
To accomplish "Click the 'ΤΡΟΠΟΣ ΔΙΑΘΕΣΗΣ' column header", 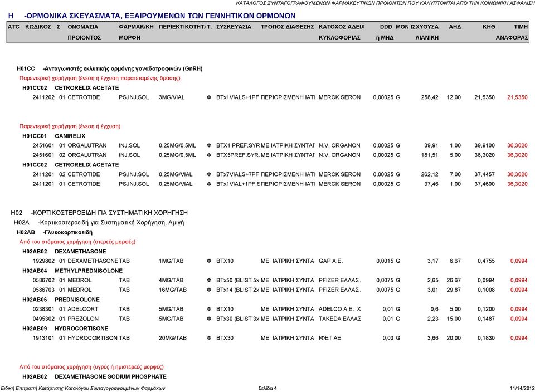I will point(288,27).
